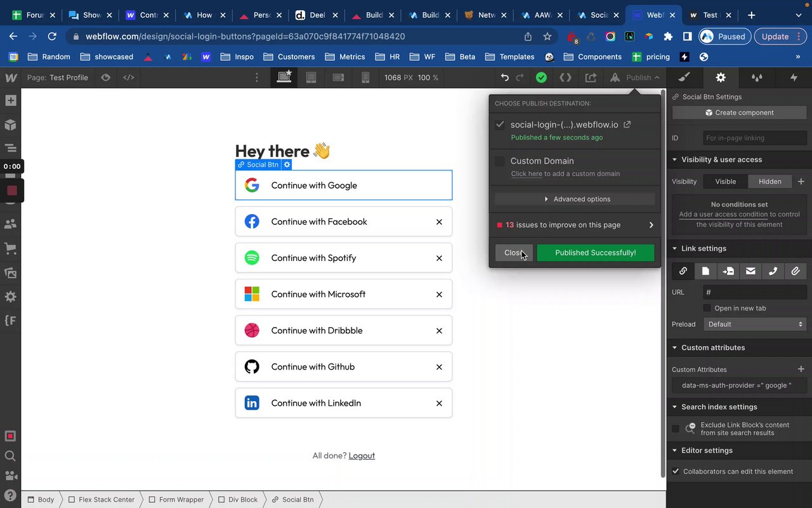This screenshot has width=812, height=508.
Task: Open the custom code view icon
Action: click(129, 77)
